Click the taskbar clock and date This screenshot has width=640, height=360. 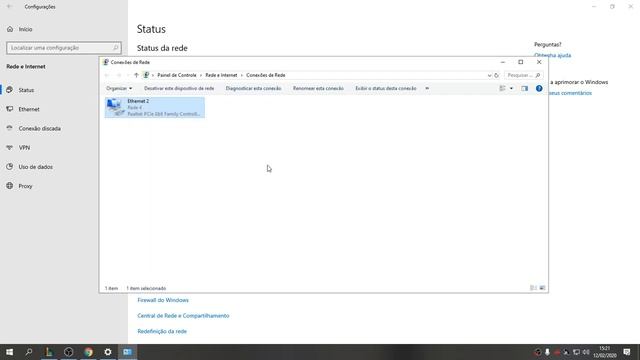[x=605, y=352]
